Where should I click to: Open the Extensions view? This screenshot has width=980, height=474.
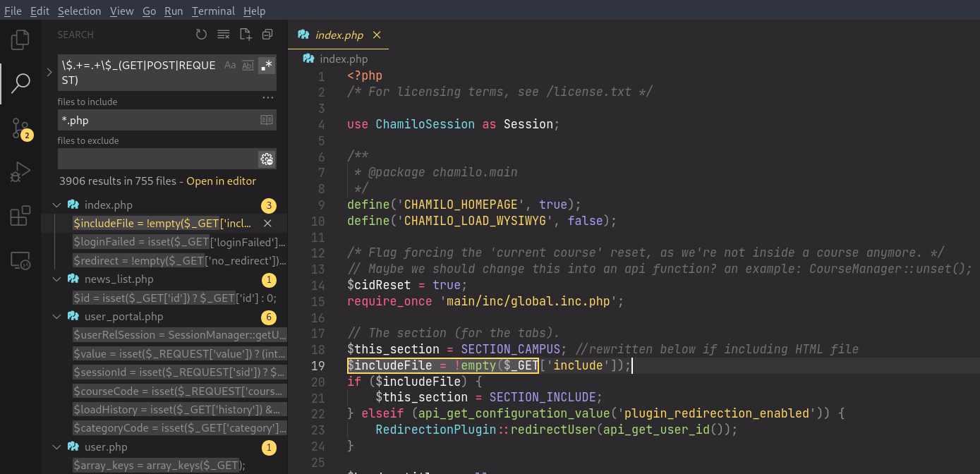tap(20, 216)
